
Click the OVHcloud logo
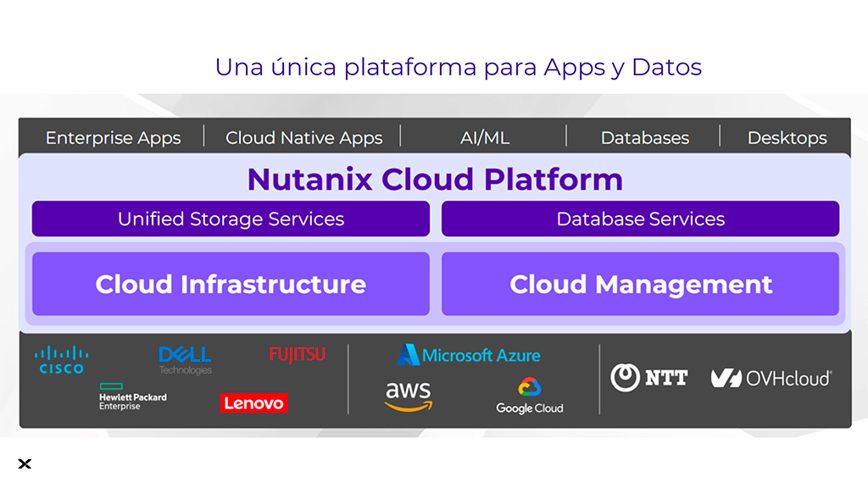pyautogui.click(x=771, y=379)
